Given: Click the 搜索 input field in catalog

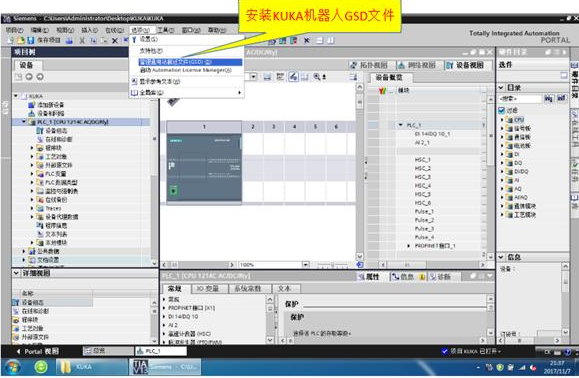Looking at the screenshot, I should pos(520,99).
